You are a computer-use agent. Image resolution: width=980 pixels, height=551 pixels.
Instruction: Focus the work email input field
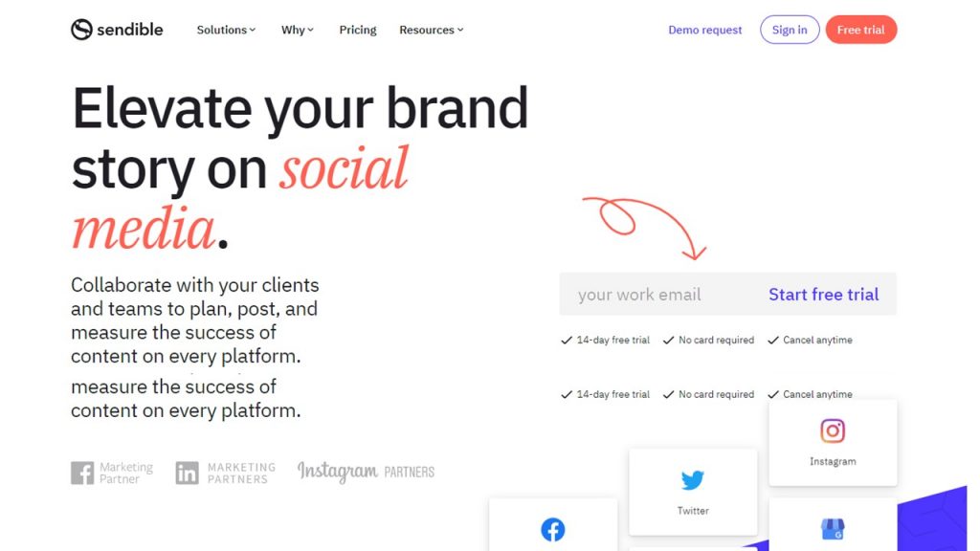coord(657,295)
